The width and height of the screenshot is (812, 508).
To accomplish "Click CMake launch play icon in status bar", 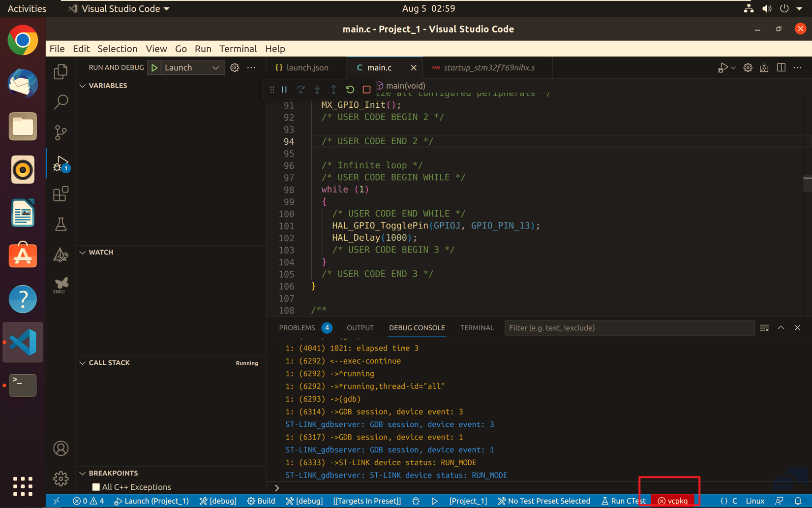I will tap(435, 501).
